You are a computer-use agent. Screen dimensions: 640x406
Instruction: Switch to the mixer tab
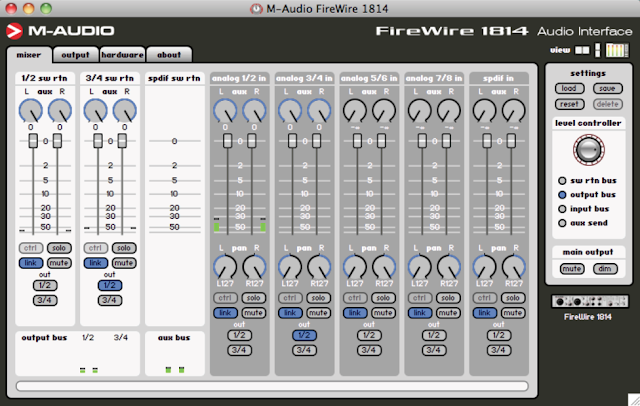coord(29,55)
